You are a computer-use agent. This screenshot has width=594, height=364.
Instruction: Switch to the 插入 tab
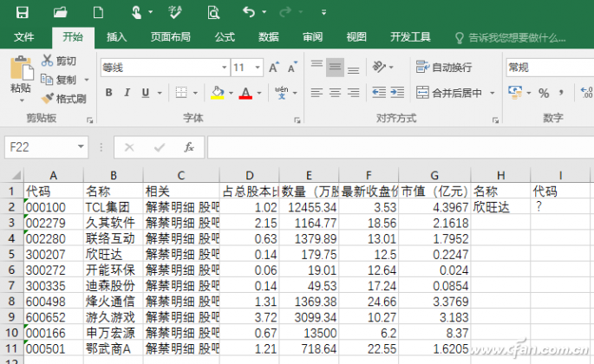click(x=116, y=36)
